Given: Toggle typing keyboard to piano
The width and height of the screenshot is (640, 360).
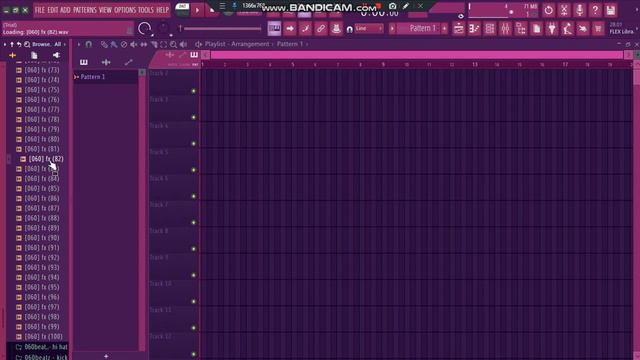Looking at the screenshot, I should click(x=274, y=29).
